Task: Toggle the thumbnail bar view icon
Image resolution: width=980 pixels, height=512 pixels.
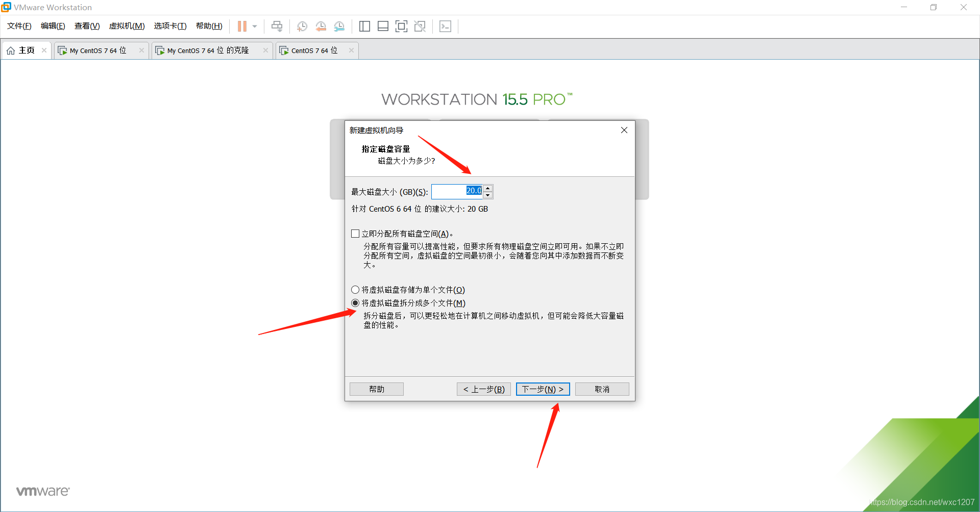Action: coord(383,26)
